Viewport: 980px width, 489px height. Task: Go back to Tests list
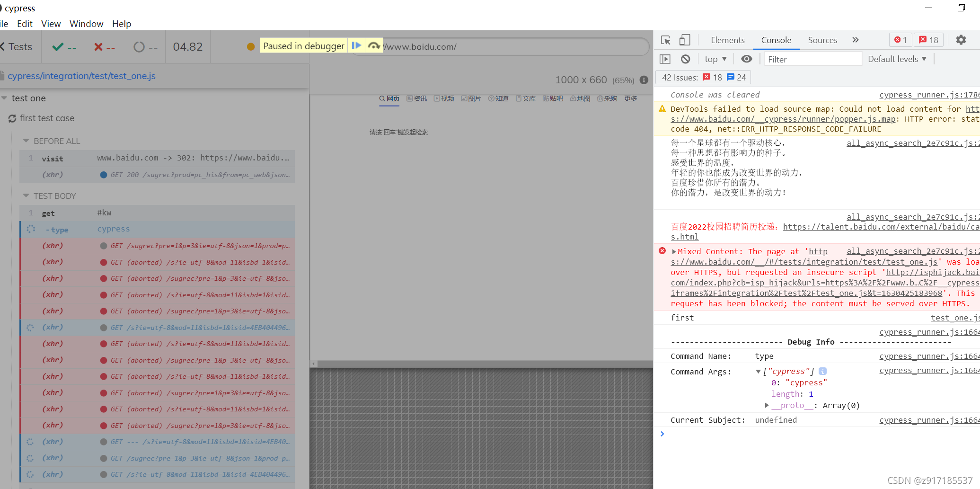pos(17,47)
